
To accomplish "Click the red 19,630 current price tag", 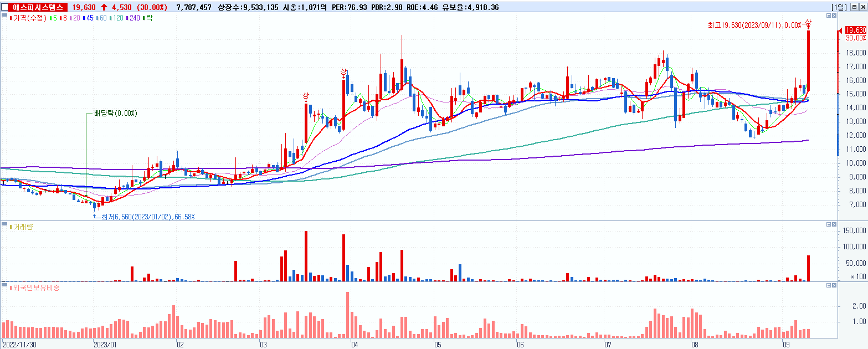I will coord(855,30).
